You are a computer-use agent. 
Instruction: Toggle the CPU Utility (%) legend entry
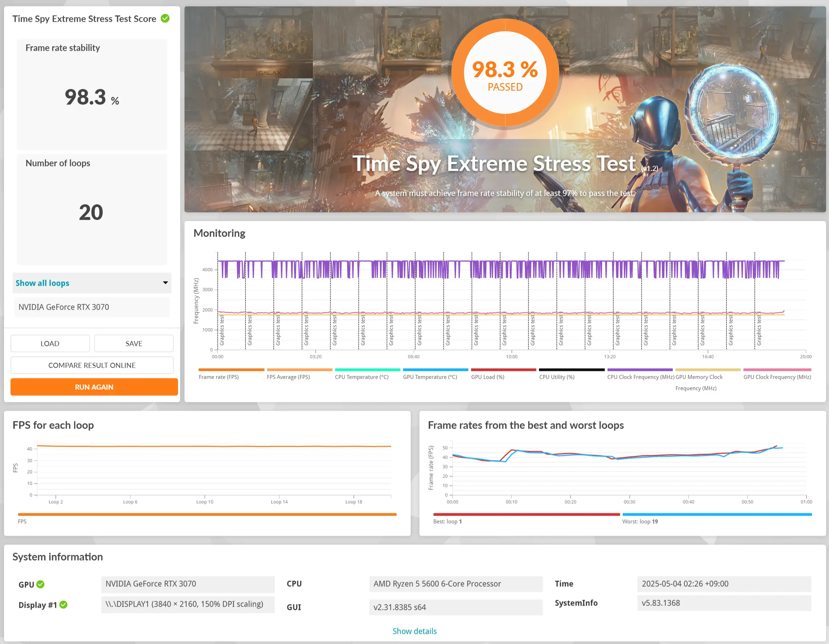click(572, 373)
